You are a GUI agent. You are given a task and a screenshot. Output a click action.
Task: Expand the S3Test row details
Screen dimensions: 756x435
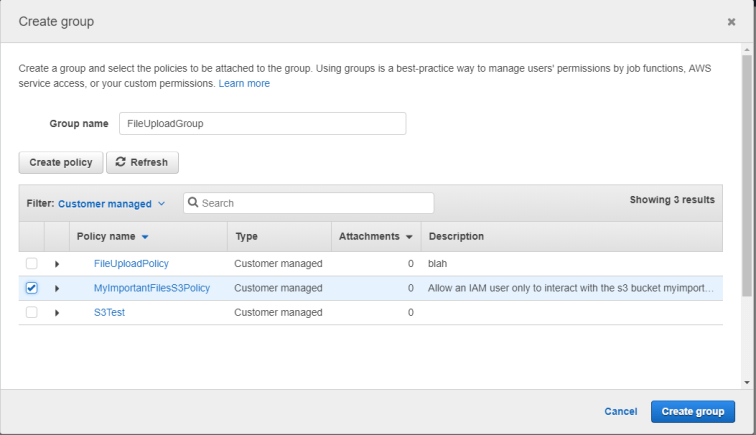coord(57,313)
